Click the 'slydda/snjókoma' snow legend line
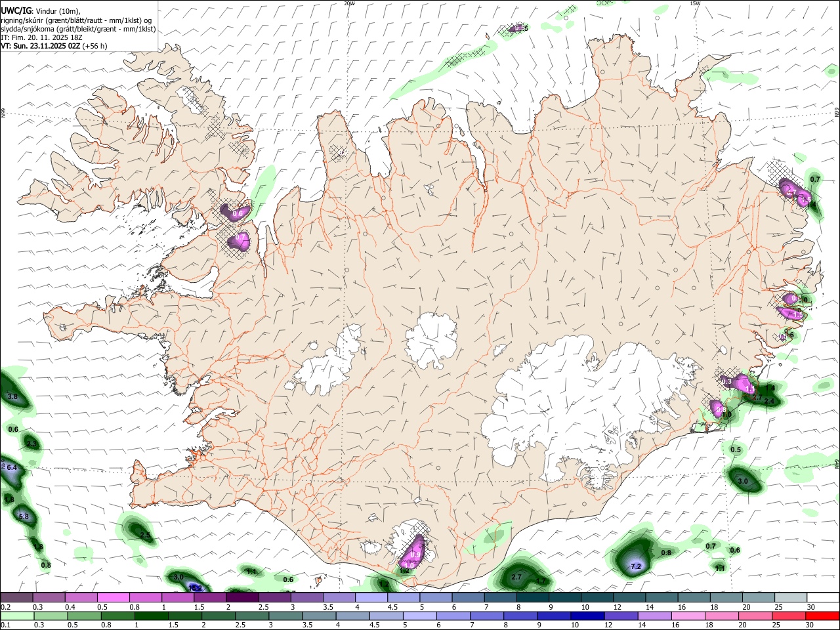Screen dimensions: 840x630 tap(78, 29)
